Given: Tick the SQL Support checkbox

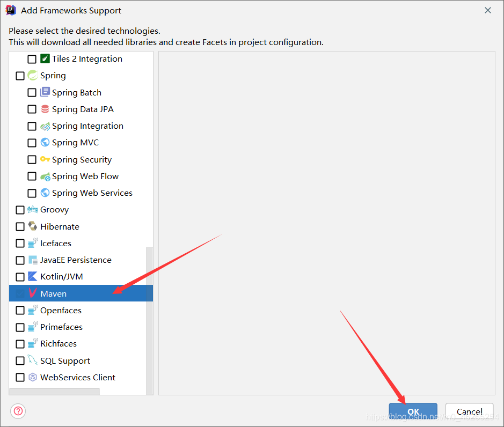Looking at the screenshot, I should (x=20, y=360).
